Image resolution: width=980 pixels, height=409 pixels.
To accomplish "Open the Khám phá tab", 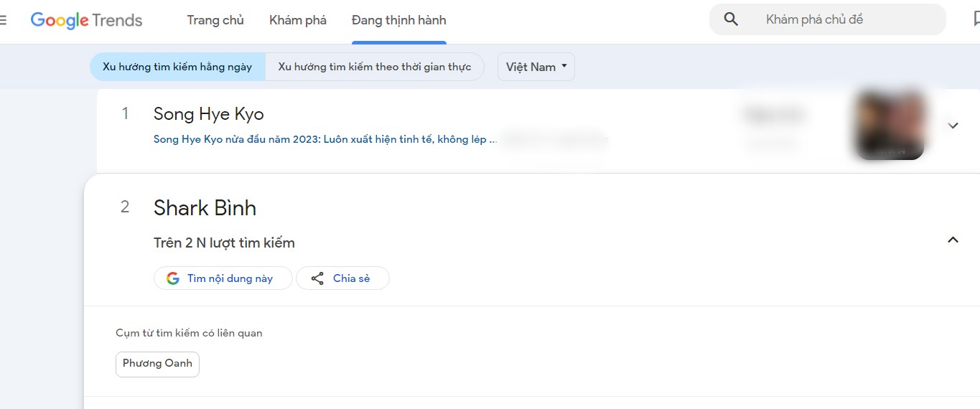I will 298,20.
